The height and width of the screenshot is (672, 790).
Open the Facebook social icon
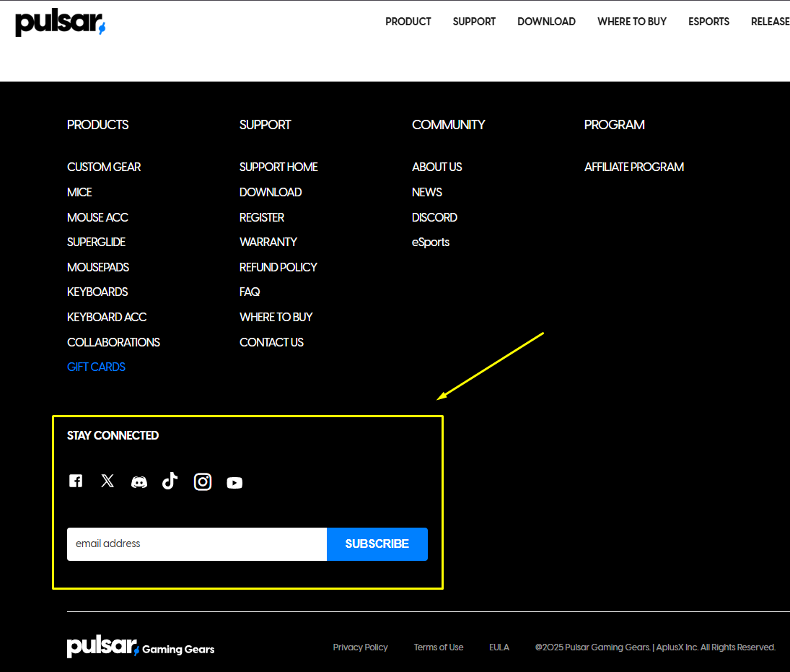76,481
